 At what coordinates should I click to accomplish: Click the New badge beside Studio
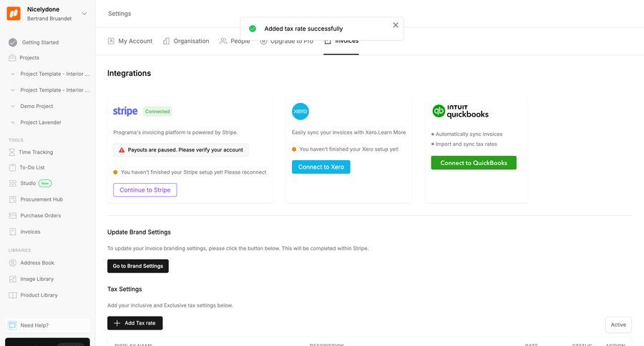tap(45, 184)
